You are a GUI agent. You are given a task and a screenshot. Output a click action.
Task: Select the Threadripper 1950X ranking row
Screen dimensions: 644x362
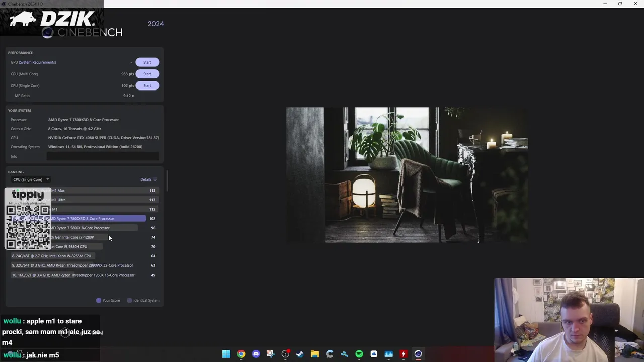point(84,275)
